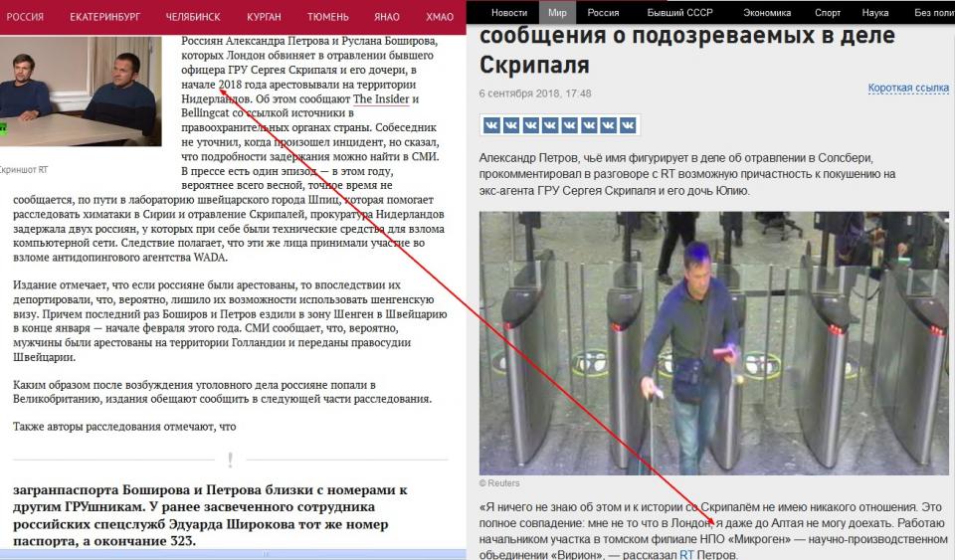The width and height of the screenshot is (955, 560).
Task: Open the ЕКАТЕРИНБУРГ section in the red bar
Action: pyautogui.click(x=104, y=17)
